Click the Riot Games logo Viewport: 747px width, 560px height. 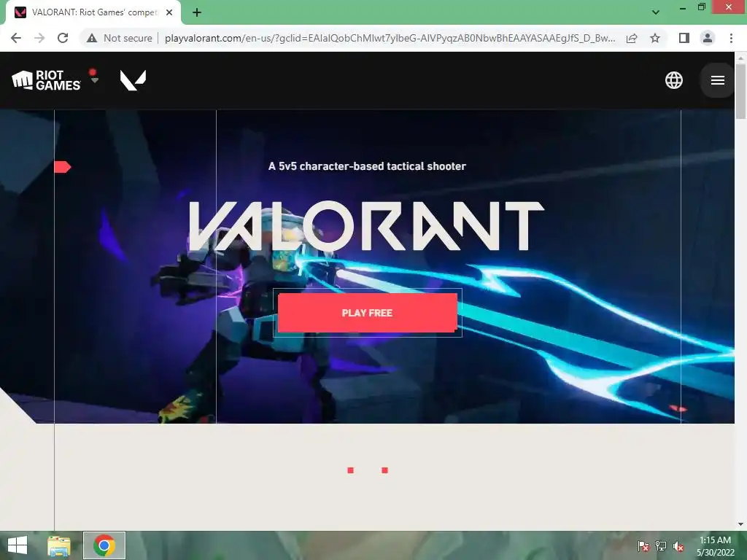46,80
